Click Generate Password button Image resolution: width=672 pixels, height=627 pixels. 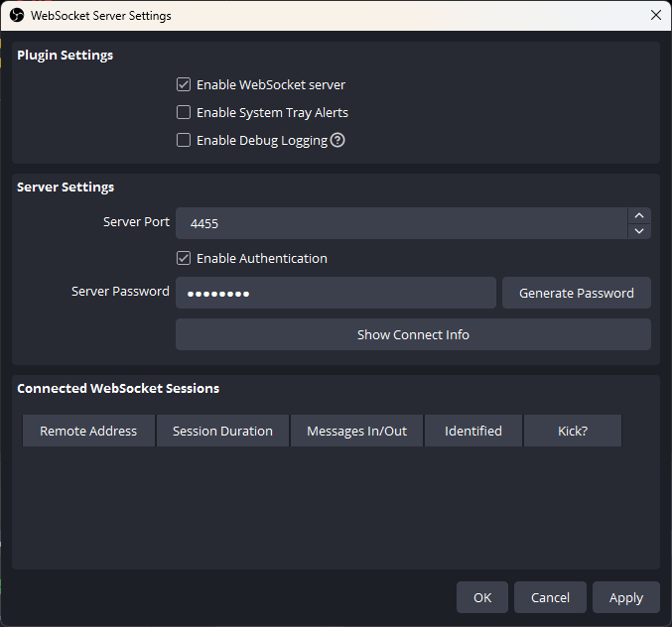[x=577, y=293]
